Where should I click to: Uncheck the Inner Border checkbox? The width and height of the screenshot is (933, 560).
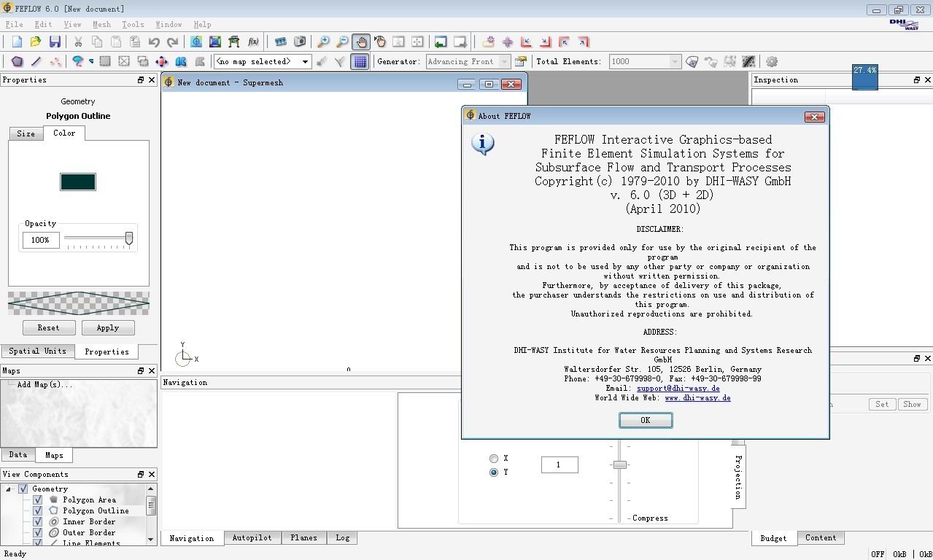(x=37, y=521)
